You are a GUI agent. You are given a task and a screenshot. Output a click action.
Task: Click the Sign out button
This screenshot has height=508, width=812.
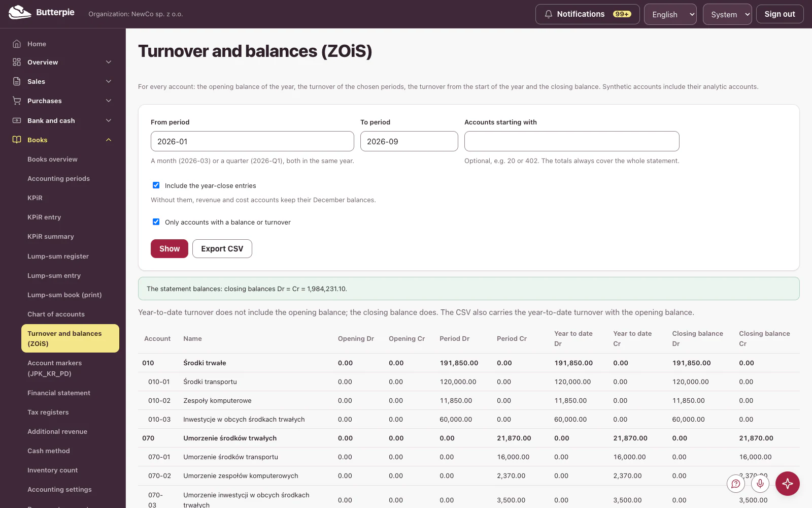pos(780,14)
